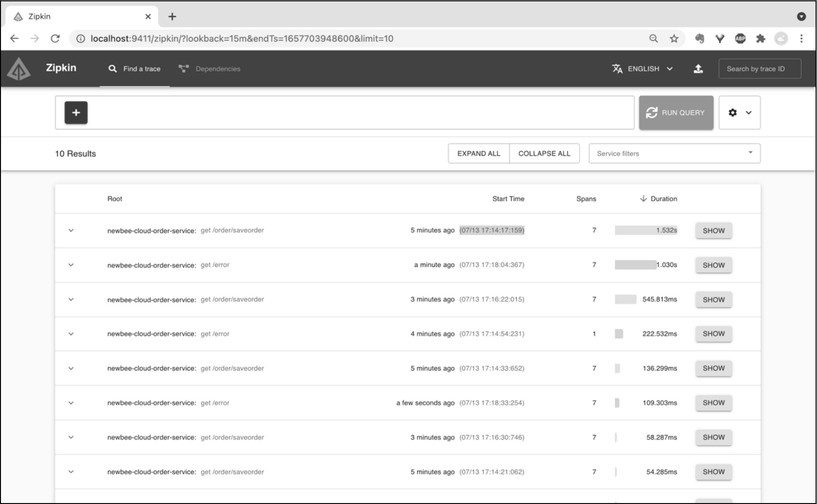This screenshot has width=817, height=504.
Task: Click the upload JSON trace icon
Action: click(x=698, y=69)
